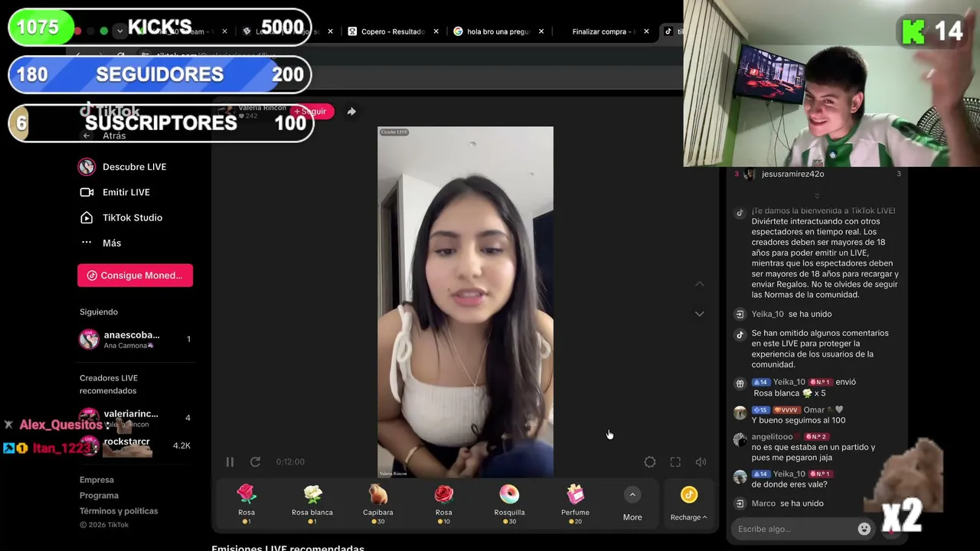This screenshot has height=551, width=980.
Task: Send the Rosa gift costing 10 coins
Action: point(444,504)
